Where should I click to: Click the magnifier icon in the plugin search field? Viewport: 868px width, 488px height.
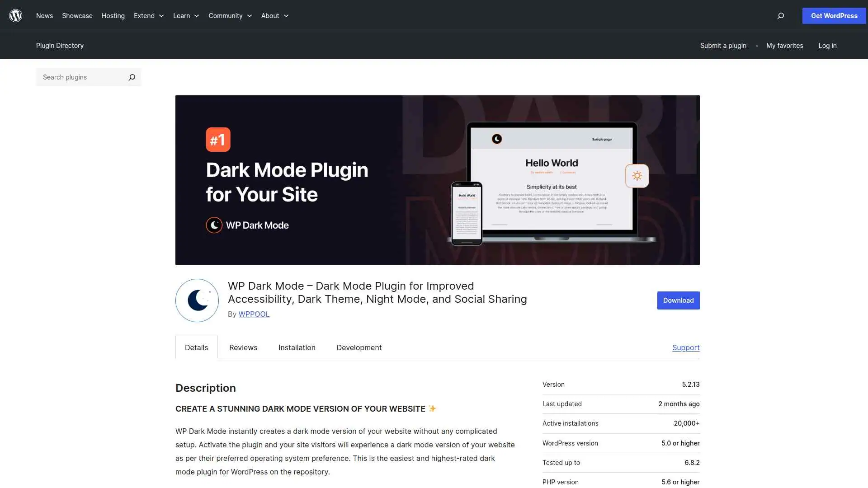132,77
